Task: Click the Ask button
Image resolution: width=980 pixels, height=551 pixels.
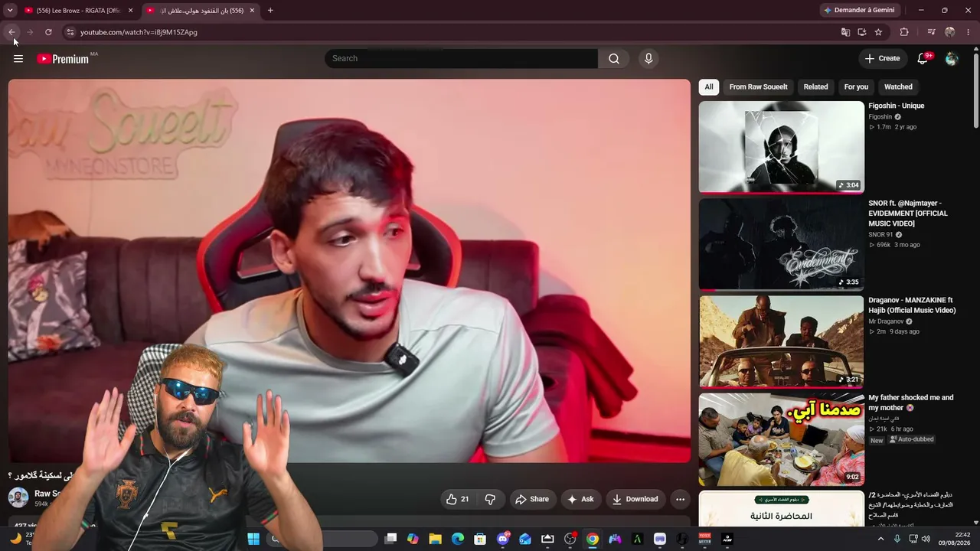Action: click(580, 499)
